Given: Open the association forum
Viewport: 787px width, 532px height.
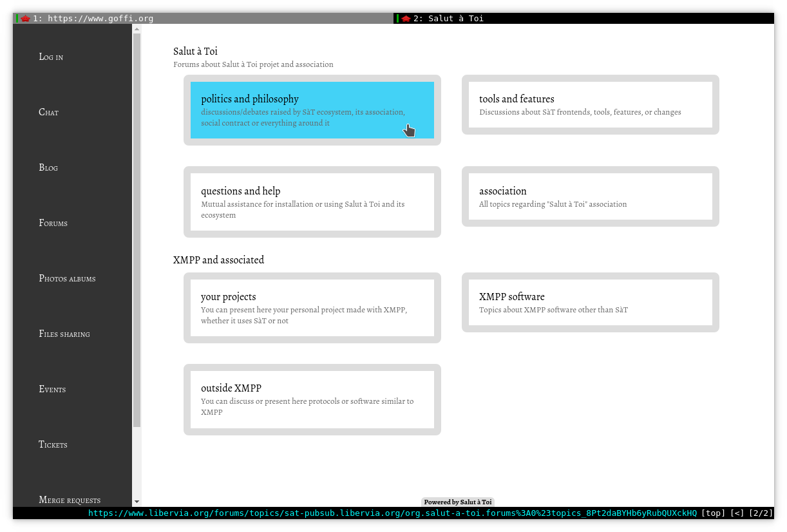Looking at the screenshot, I should click(x=591, y=196).
